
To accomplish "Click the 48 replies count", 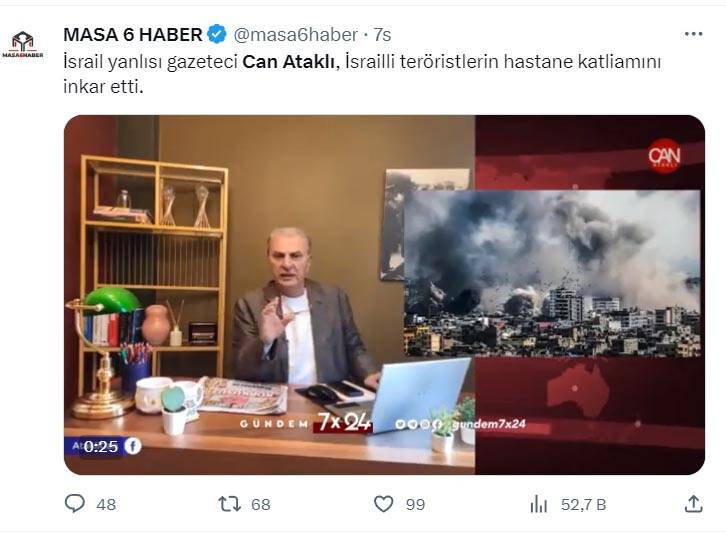I will [x=106, y=504].
